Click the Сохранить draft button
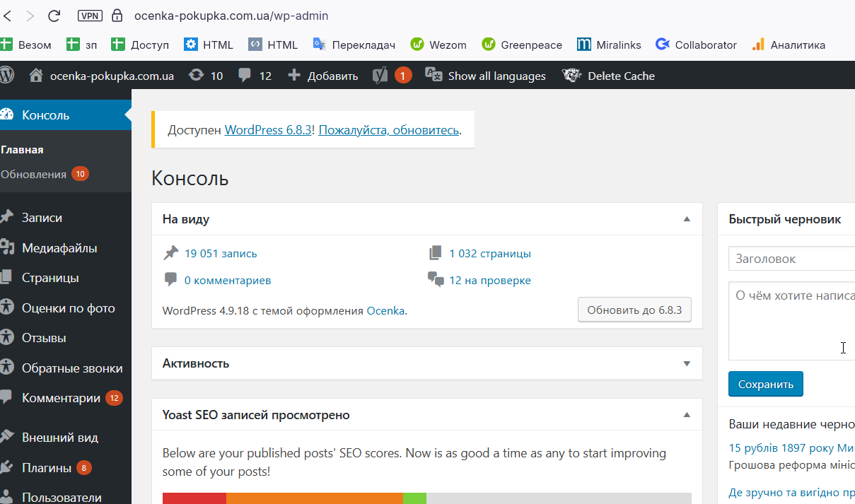 (766, 384)
